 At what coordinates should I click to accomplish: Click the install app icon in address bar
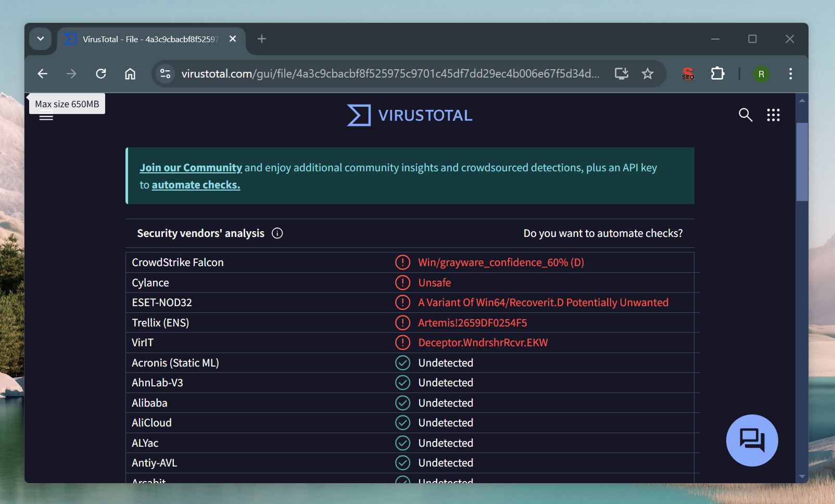(x=622, y=74)
